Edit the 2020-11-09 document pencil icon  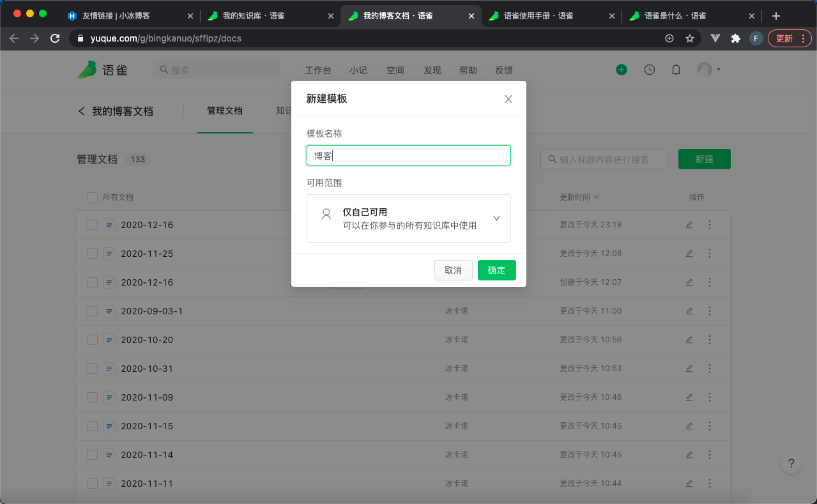click(689, 397)
